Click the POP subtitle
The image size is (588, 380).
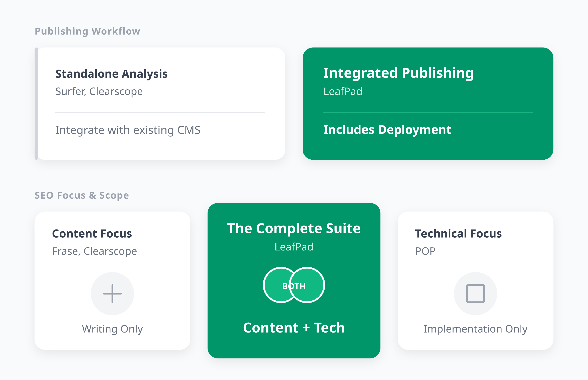pos(425,251)
